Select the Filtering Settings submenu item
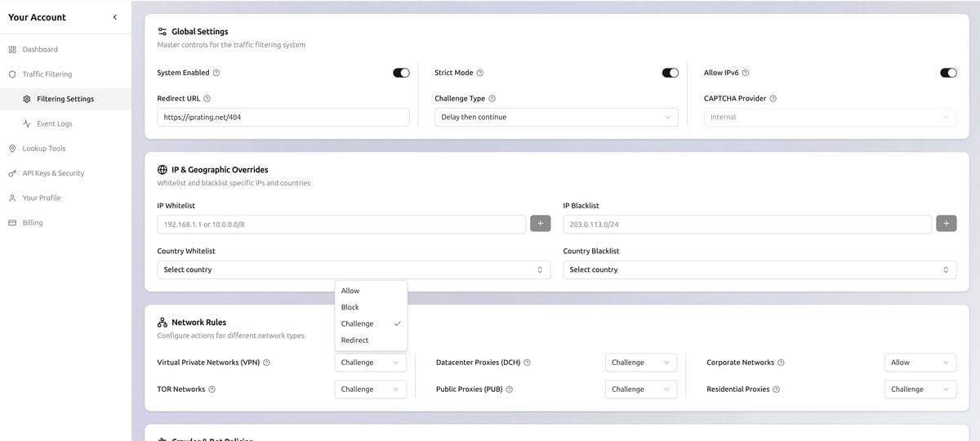 point(65,99)
